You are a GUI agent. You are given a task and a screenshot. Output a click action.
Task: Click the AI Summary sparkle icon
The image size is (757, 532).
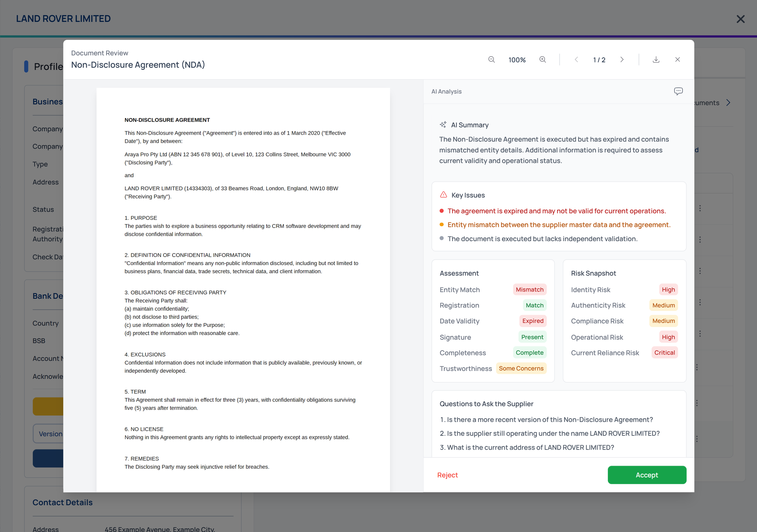pyautogui.click(x=443, y=125)
